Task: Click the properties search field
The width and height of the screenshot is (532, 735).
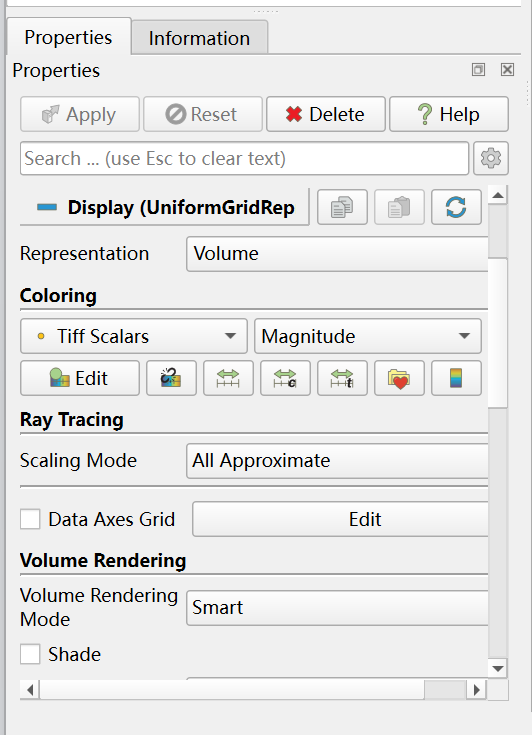Action: (x=244, y=158)
